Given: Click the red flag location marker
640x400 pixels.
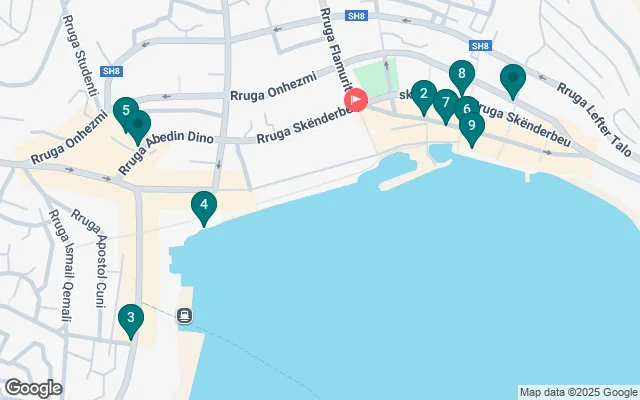Looking at the screenshot, I should 356,100.
